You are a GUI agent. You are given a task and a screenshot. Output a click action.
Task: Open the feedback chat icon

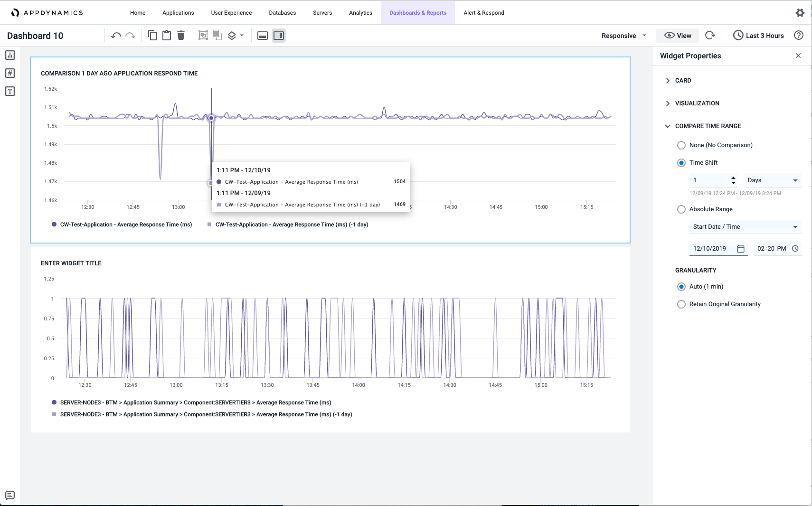[10, 496]
